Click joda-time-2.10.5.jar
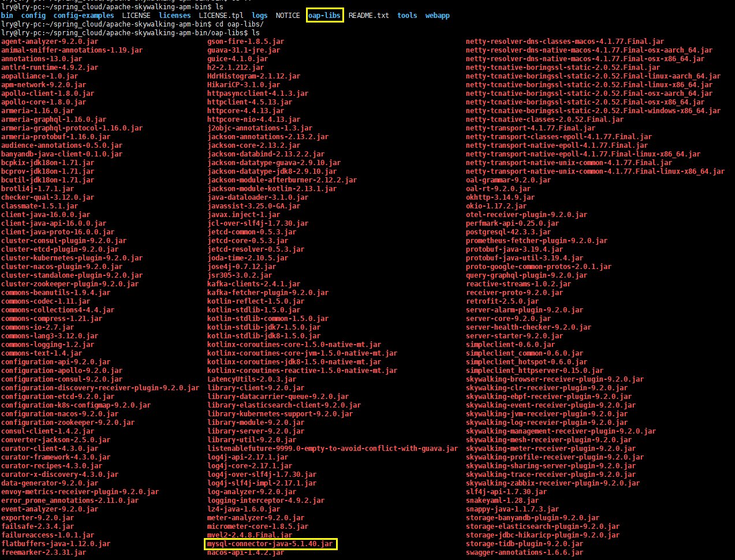This screenshot has width=735, height=560. tap(248, 258)
